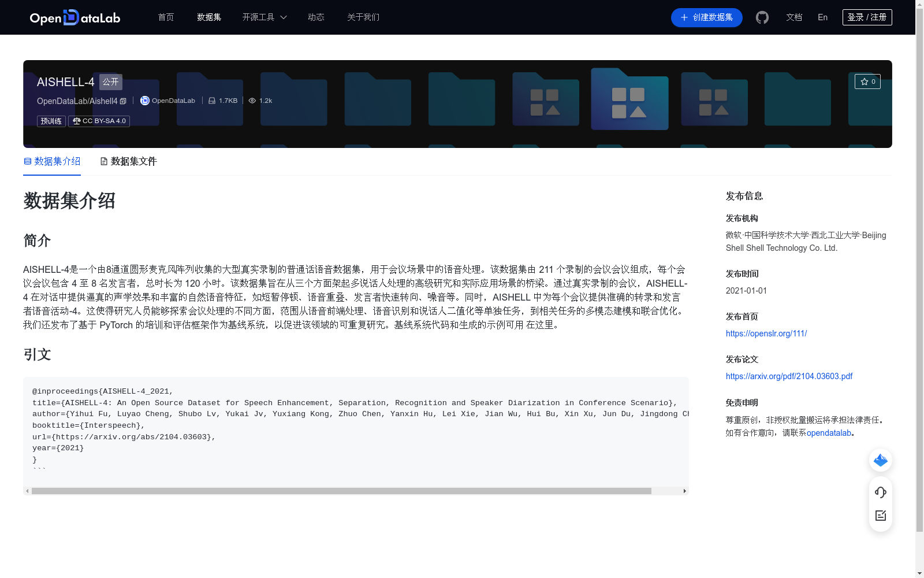924x578 pixels.
Task: Click the year={2021} citation line
Action: pyautogui.click(x=58, y=448)
